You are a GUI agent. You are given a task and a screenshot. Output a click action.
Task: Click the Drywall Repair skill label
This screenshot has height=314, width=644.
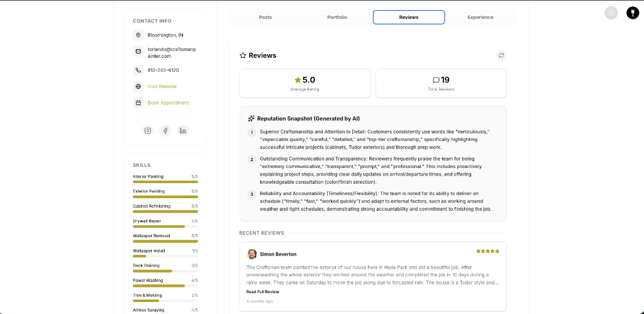[147, 221]
